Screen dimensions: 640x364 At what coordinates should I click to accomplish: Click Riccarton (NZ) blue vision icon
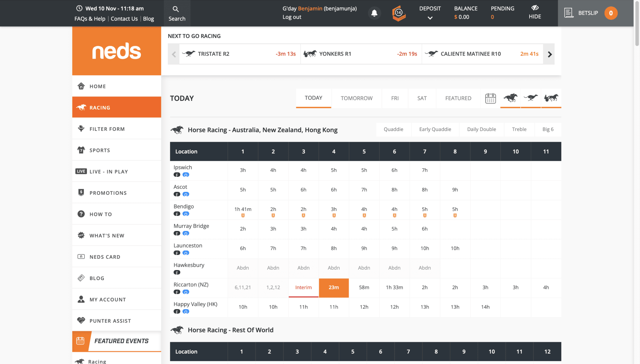(186, 292)
